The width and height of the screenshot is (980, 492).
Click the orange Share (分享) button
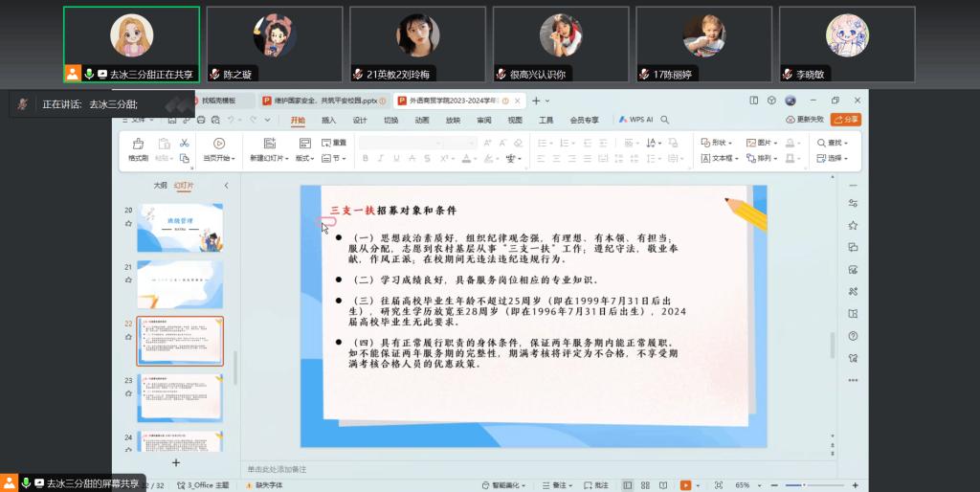pyautogui.click(x=845, y=120)
